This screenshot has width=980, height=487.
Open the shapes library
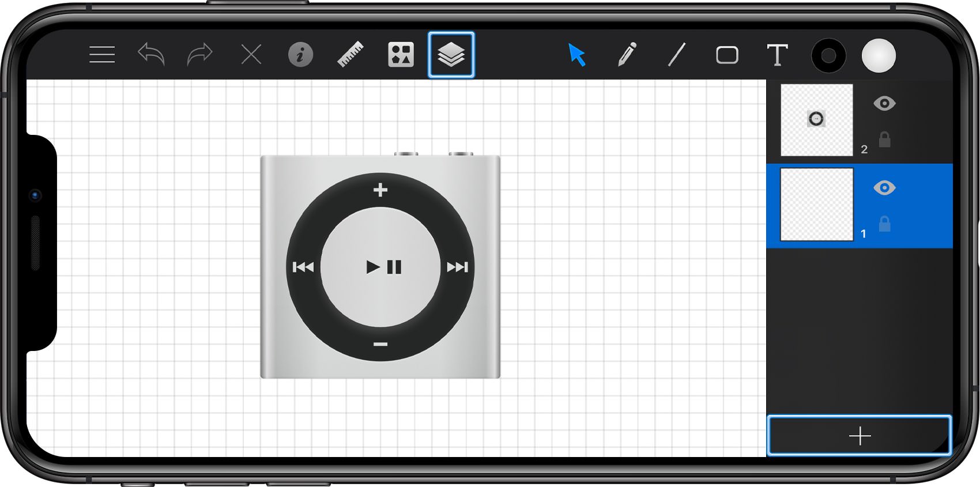401,55
